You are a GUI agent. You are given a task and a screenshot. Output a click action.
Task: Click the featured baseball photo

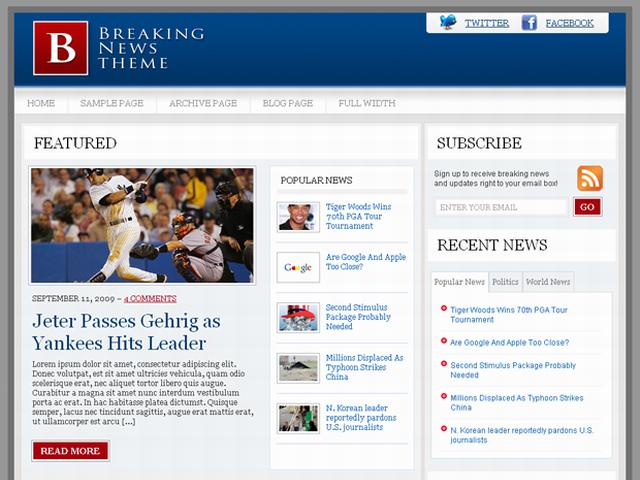pos(142,225)
